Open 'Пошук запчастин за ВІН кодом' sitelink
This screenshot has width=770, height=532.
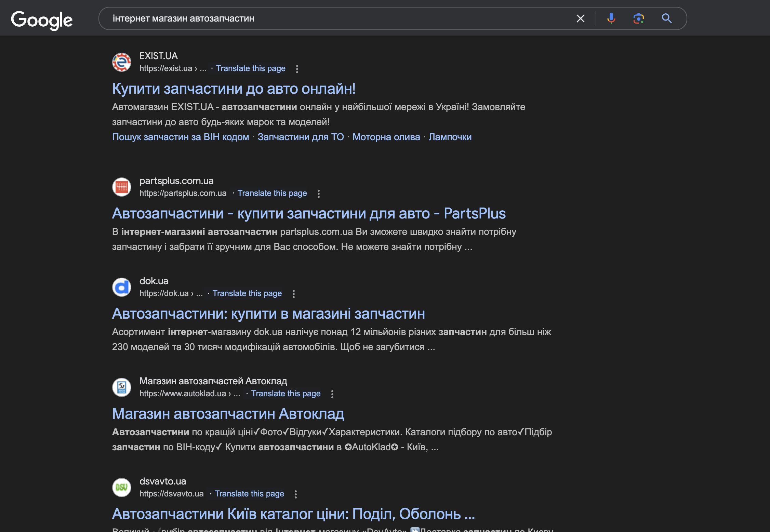click(181, 137)
